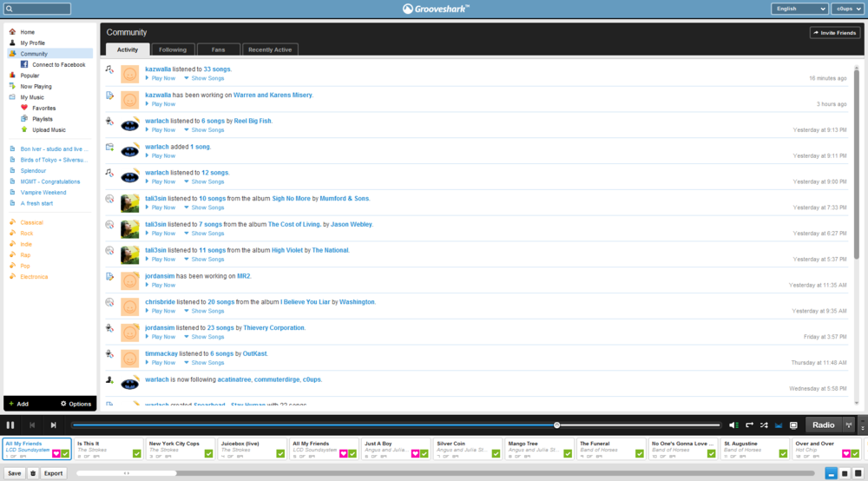Unfavorite Just A Boy via pink heart
This screenshot has width=868, height=481.
(415, 453)
